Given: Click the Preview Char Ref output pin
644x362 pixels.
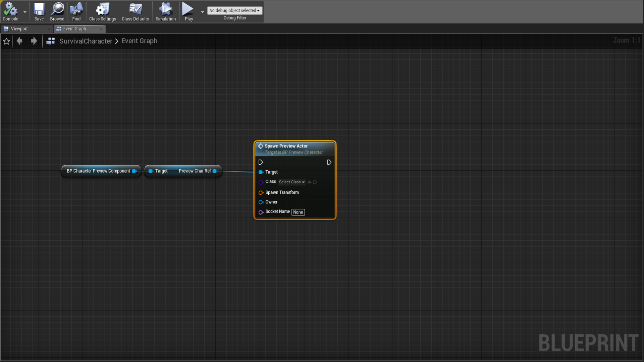Looking at the screenshot, I should pos(215,171).
